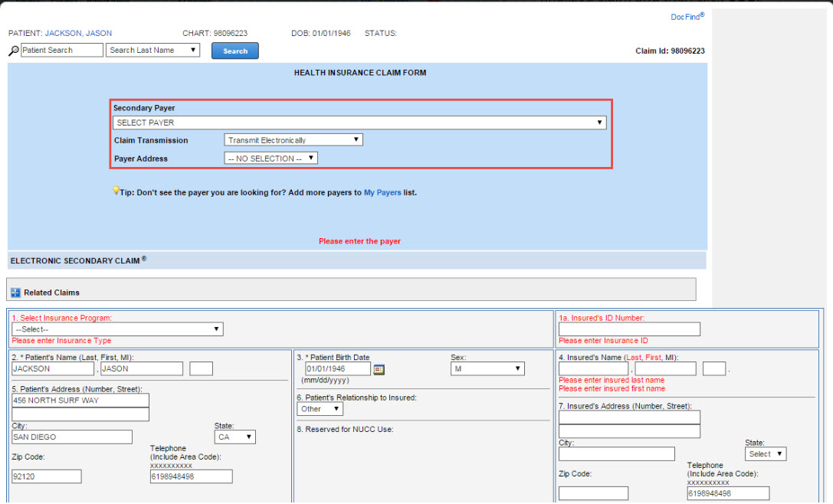Open the DocFind link
Screen dimensions: 833x504
[687, 17]
